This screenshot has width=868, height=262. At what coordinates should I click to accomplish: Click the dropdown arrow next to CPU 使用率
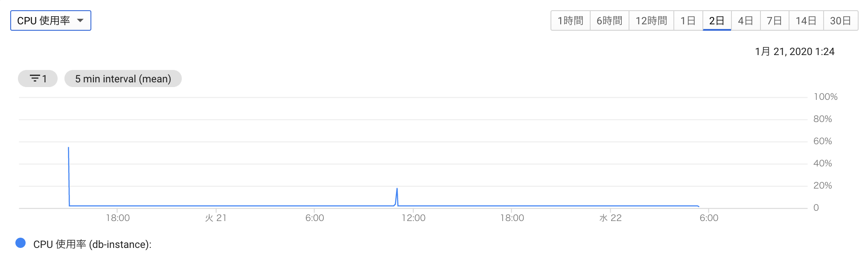tap(80, 20)
